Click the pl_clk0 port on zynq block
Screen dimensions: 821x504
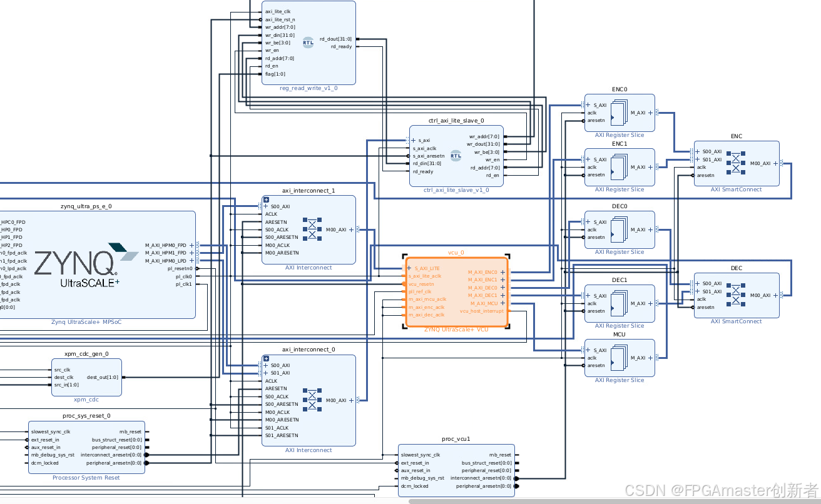184,276
